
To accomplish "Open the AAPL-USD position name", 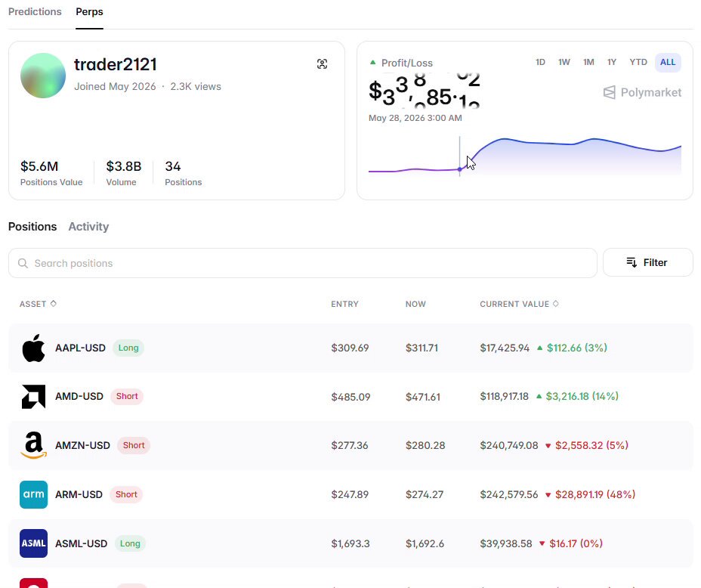I will pyautogui.click(x=81, y=348).
